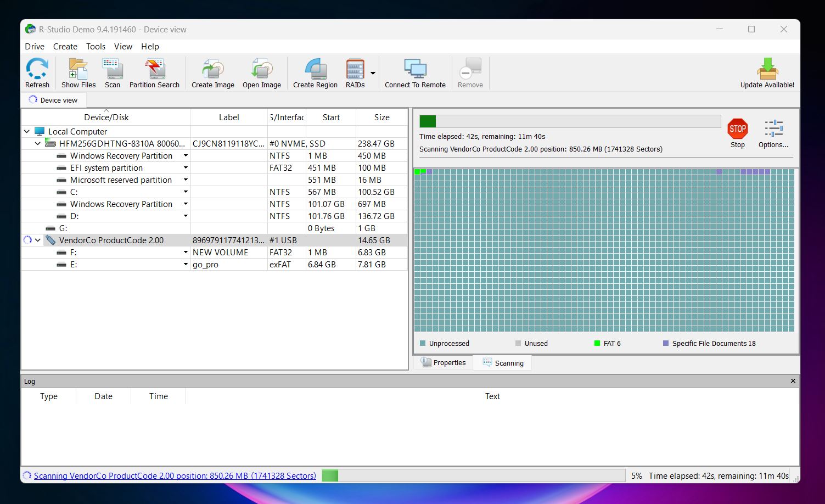
Task: Click the scan progress bar in the scanning panel
Action: click(570, 121)
